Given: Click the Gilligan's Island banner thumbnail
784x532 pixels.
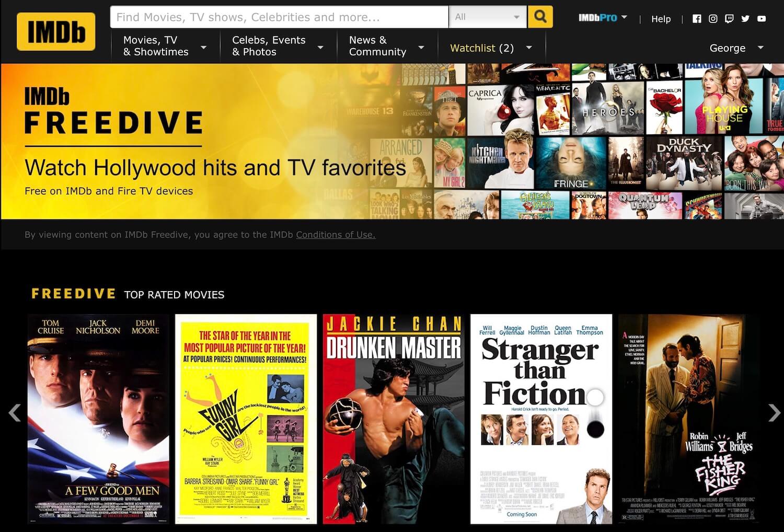Looking at the screenshot, I should [535, 205].
